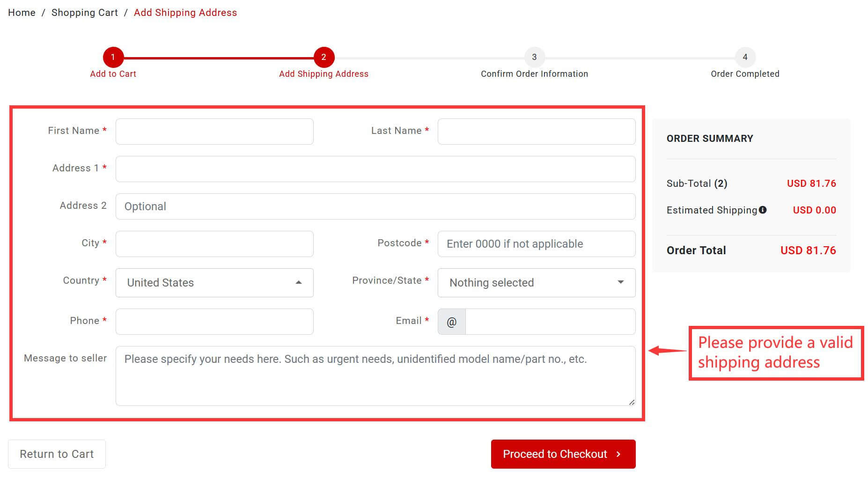Open Shopping Cart breadcrumb link
868x478 pixels.
point(85,13)
